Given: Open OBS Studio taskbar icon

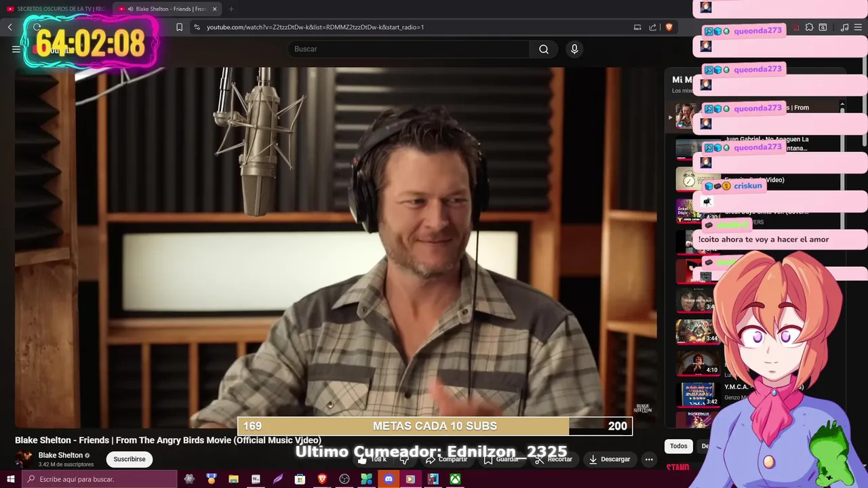Looking at the screenshot, I should tap(344, 479).
